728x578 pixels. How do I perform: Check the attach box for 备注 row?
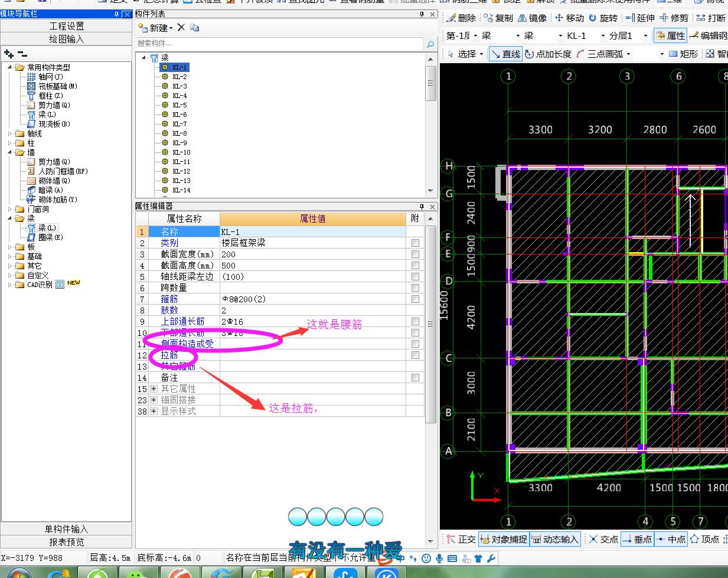point(416,377)
